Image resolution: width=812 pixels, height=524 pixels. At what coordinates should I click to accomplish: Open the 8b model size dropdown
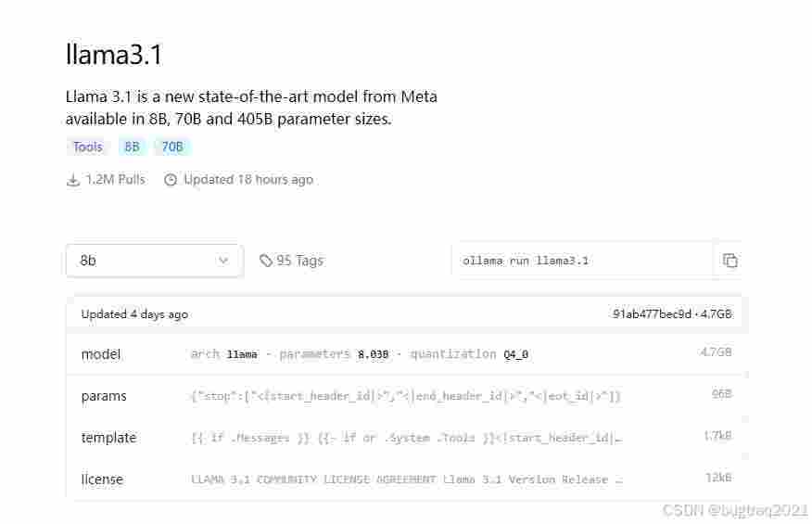[154, 261]
